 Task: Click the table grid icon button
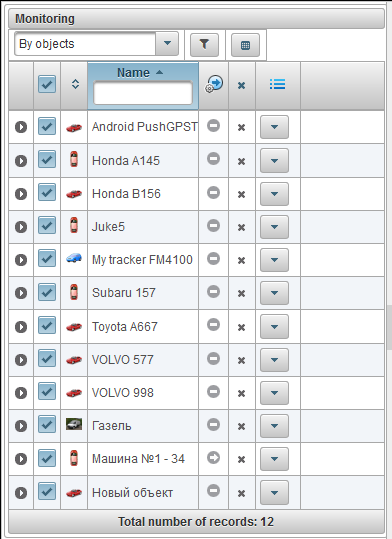pyautogui.click(x=245, y=45)
